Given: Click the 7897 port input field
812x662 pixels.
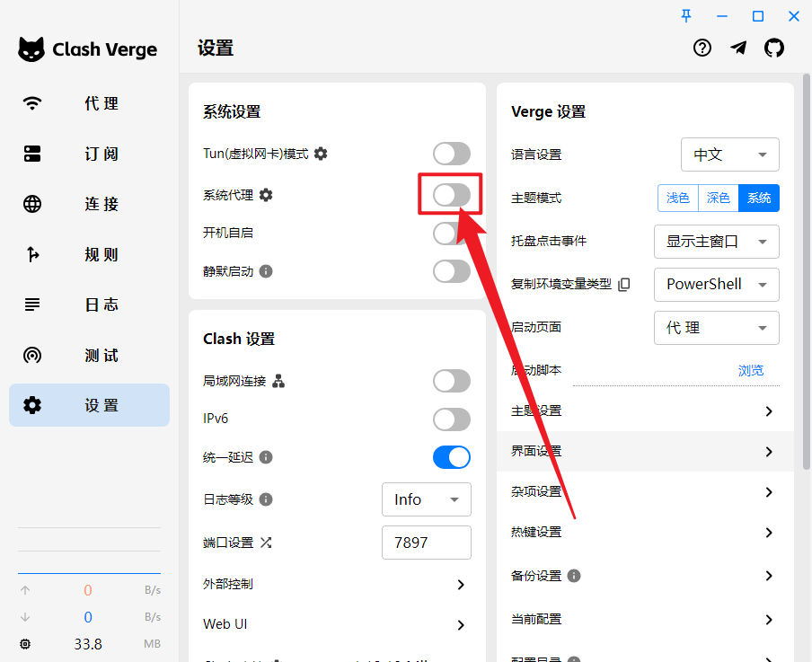Looking at the screenshot, I should click(426, 543).
